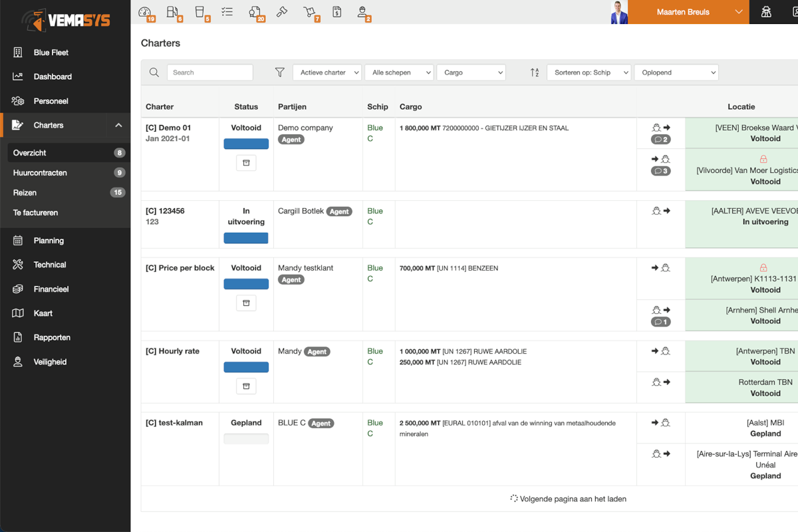Click the Status column header
798x532 pixels.
(x=246, y=106)
